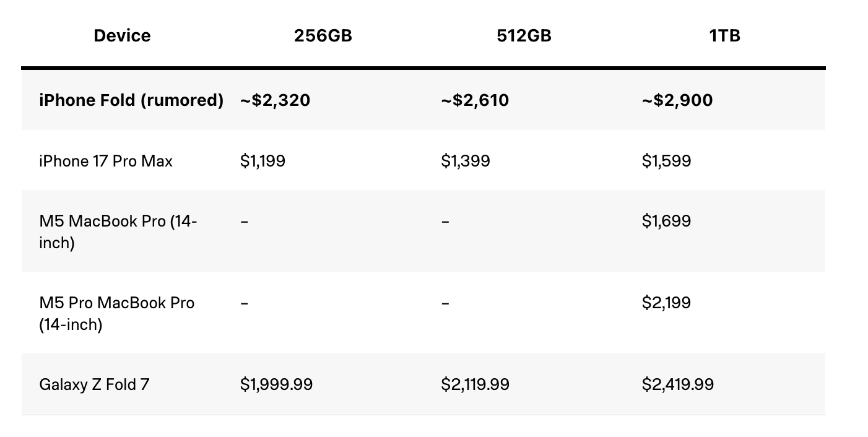This screenshot has width=868, height=437.
Task: Select the iPhone 17 Pro Max row label
Action: pyautogui.click(x=106, y=162)
